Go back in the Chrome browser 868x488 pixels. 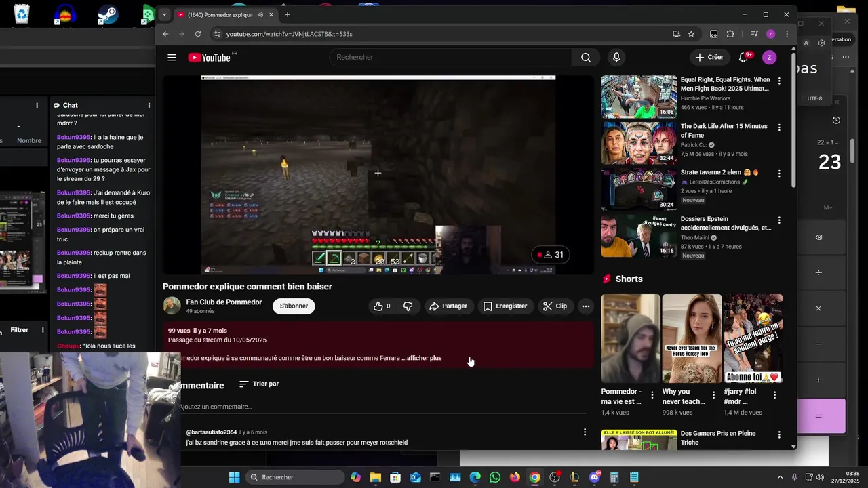point(165,34)
